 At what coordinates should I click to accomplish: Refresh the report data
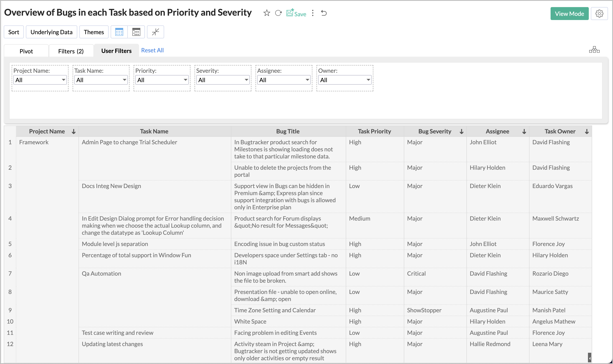tap(278, 13)
